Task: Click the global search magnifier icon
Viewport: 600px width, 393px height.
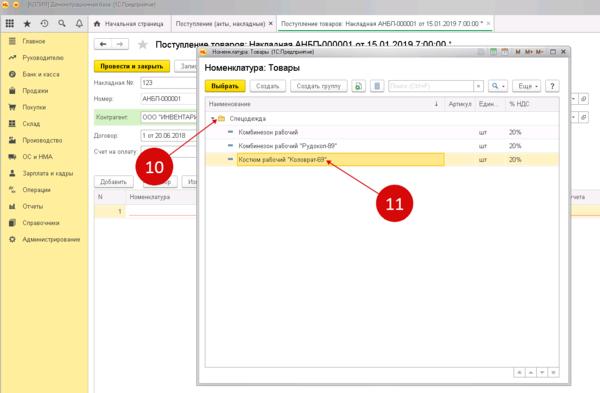Action: click(x=62, y=24)
